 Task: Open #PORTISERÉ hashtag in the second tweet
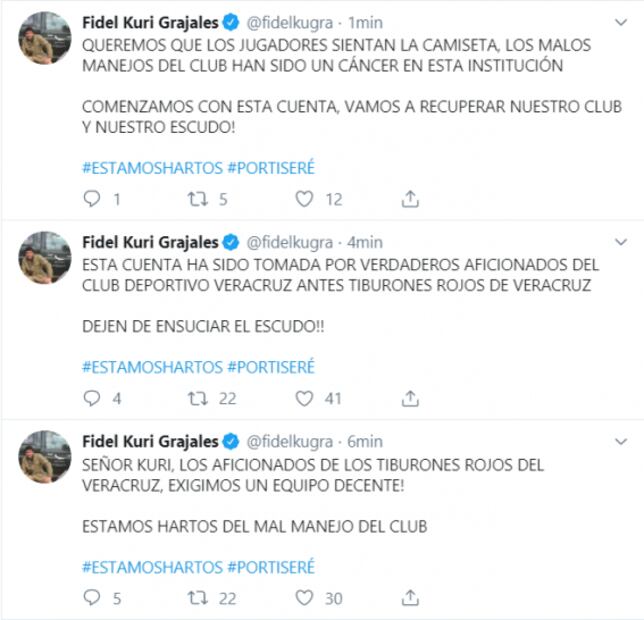coord(271,367)
